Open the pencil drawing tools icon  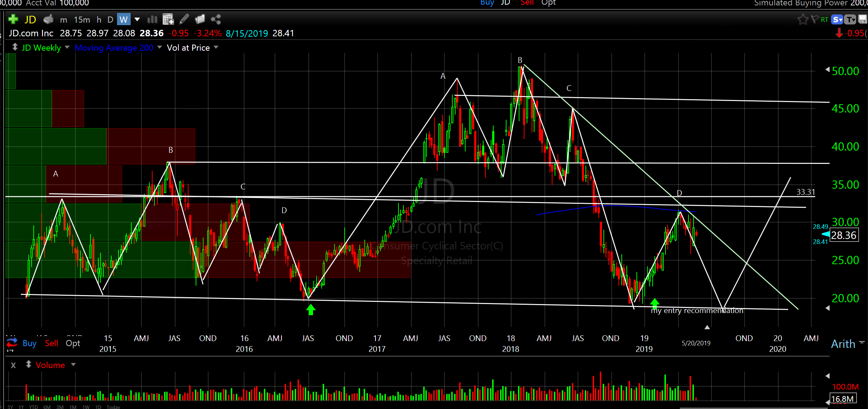pos(184,19)
